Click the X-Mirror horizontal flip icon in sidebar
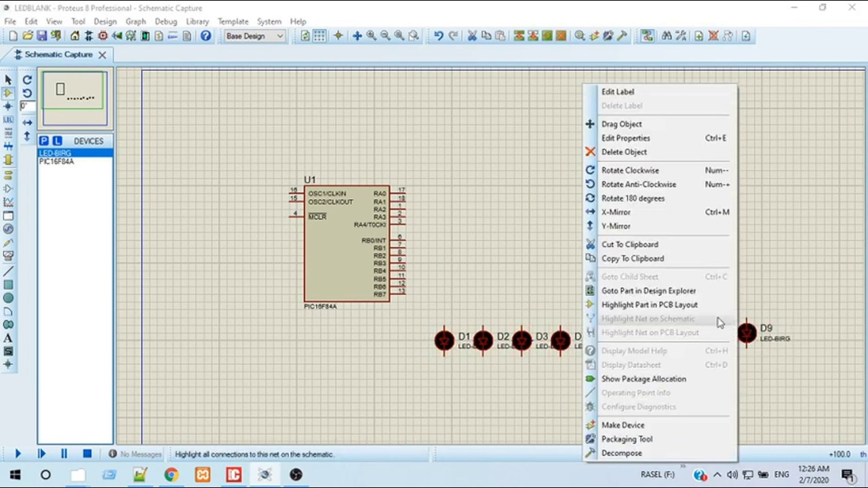 (27, 123)
